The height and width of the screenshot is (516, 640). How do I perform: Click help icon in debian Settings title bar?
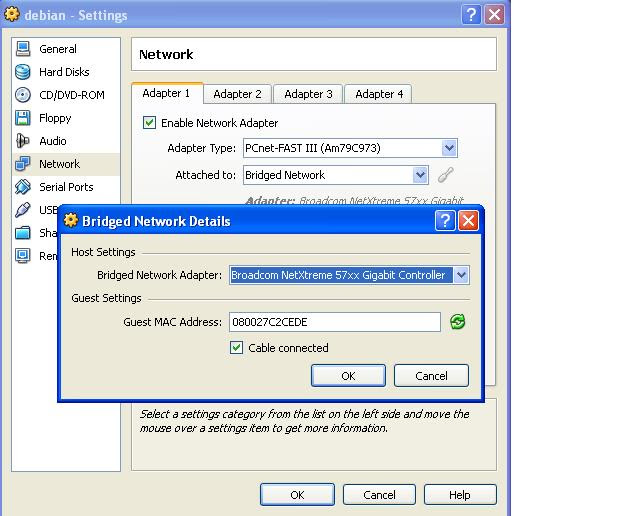(471, 15)
